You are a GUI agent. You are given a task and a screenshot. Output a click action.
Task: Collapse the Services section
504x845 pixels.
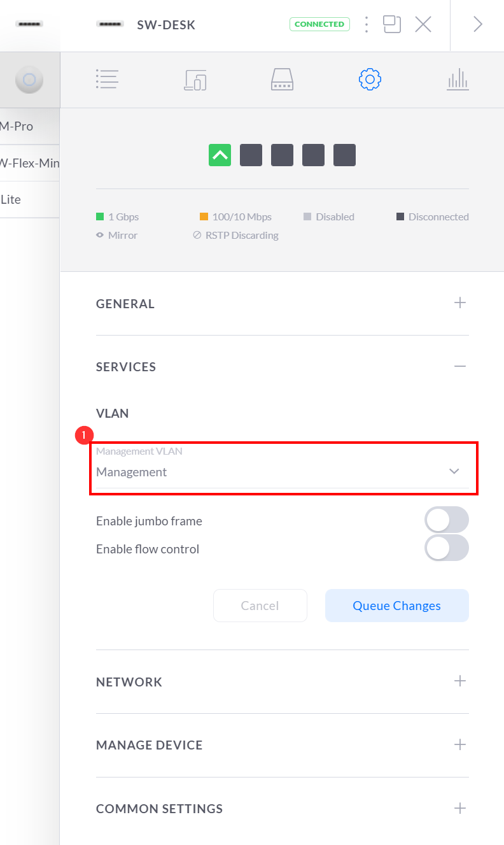pyautogui.click(x=460, y=367)
